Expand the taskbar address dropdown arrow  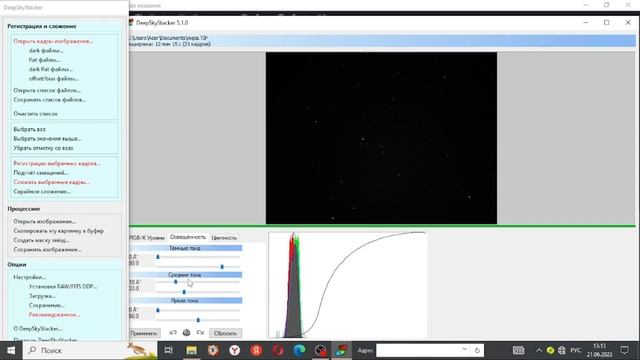464,349
